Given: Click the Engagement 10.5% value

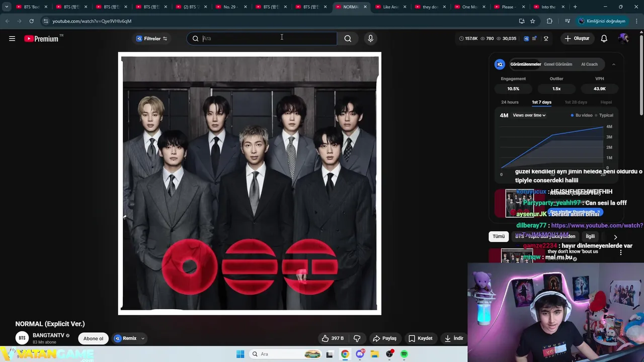Looking at the screenshot, I should point(513,88).
